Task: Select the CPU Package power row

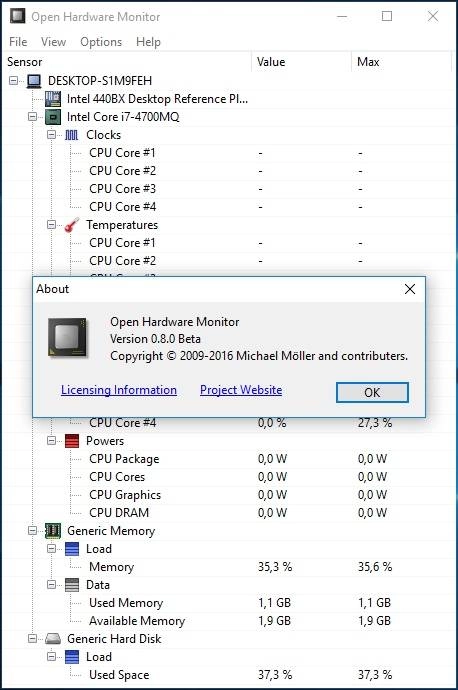Action: (229, 459)
